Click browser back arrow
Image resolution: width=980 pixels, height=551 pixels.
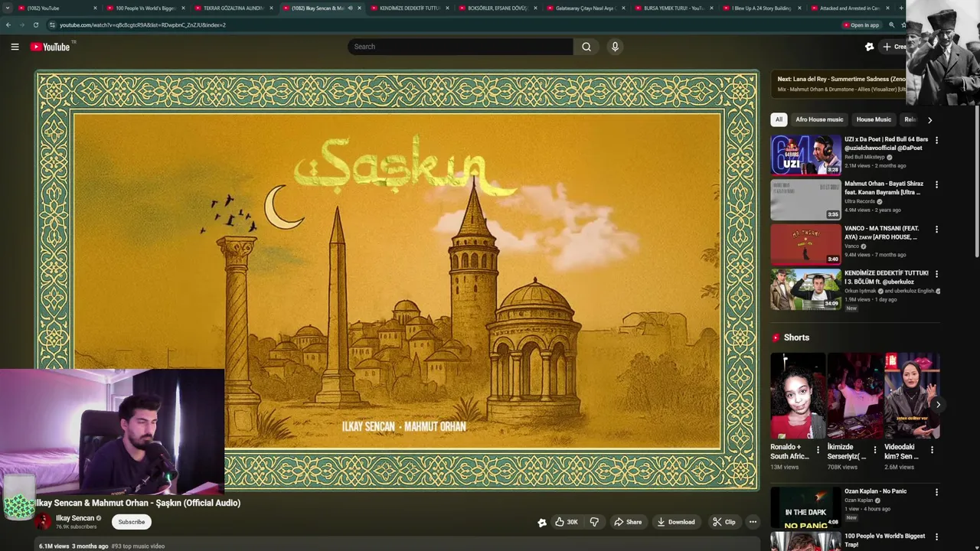tap(8, 25)
